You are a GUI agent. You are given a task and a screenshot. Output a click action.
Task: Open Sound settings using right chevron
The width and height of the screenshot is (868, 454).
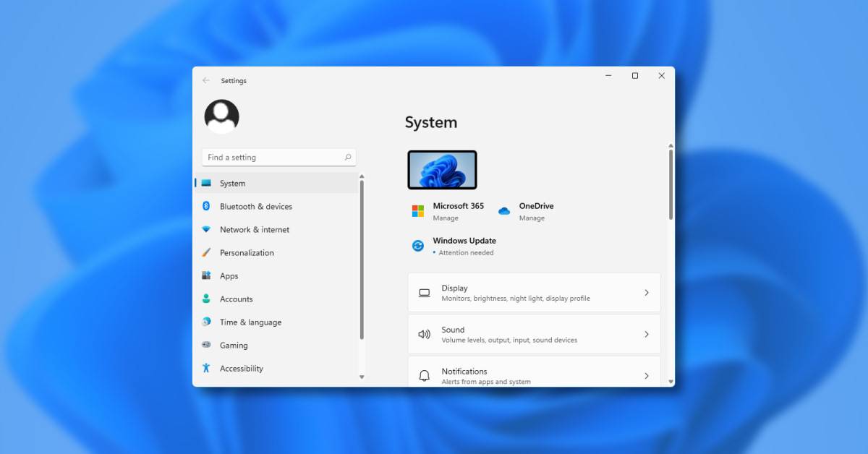pyautogui.click(x=646, y=334)
